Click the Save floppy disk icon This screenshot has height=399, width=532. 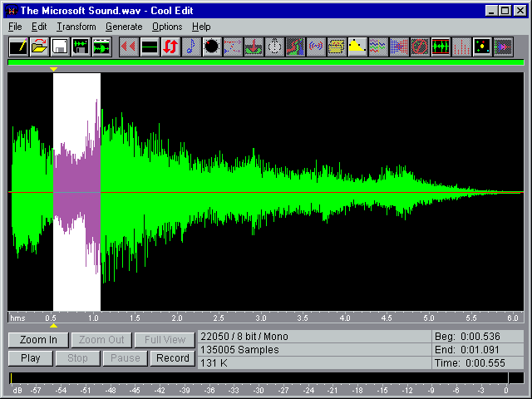click(x=60, y=47)
